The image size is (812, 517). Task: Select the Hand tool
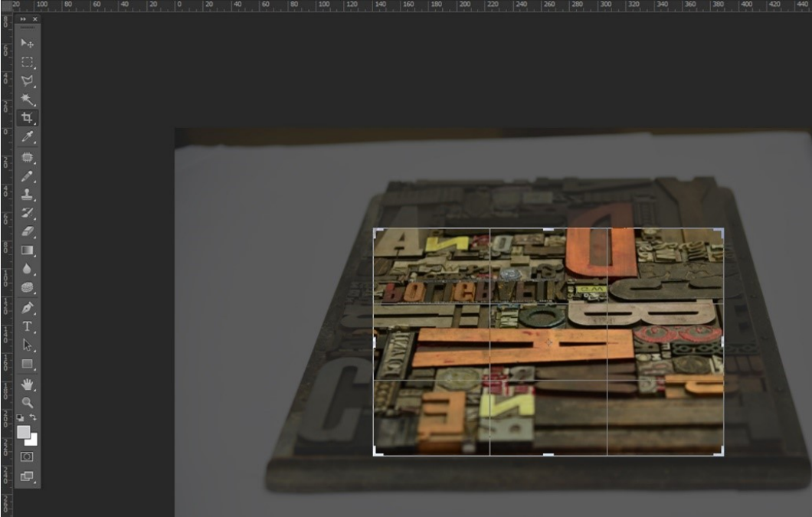point(27,383)
